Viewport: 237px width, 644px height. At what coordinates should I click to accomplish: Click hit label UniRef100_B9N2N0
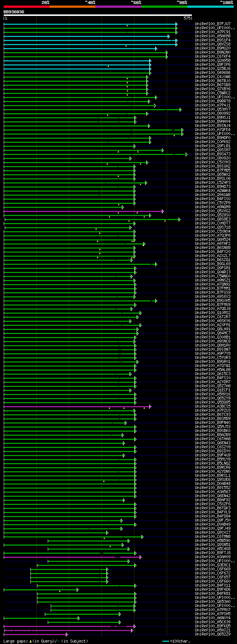coord(213,53)
